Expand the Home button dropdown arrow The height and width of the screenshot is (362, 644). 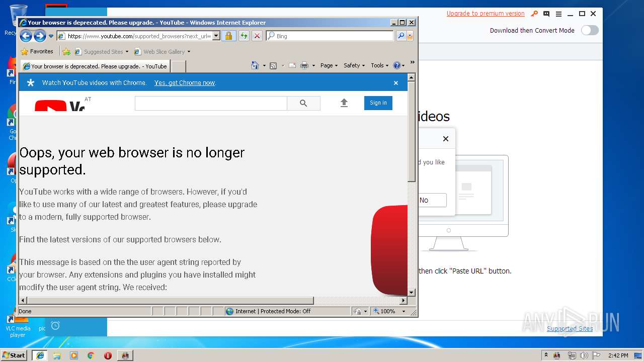click(264, 66)
